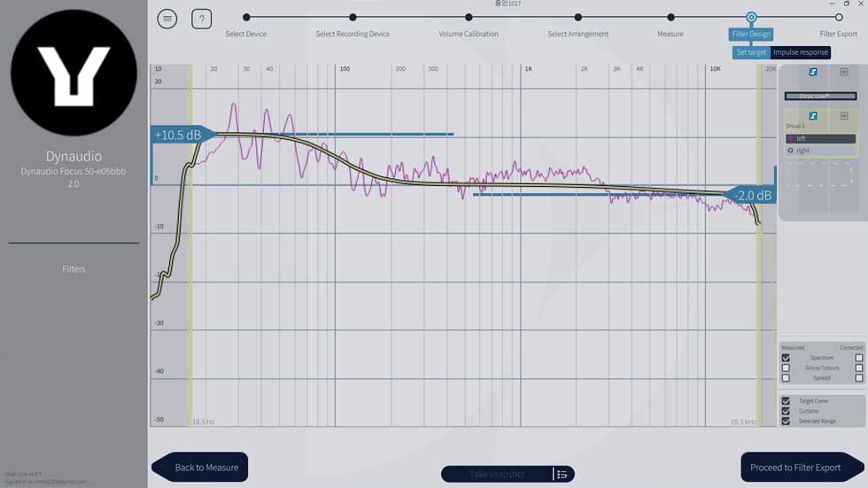Open the help question mark icon

pos(202,19)
